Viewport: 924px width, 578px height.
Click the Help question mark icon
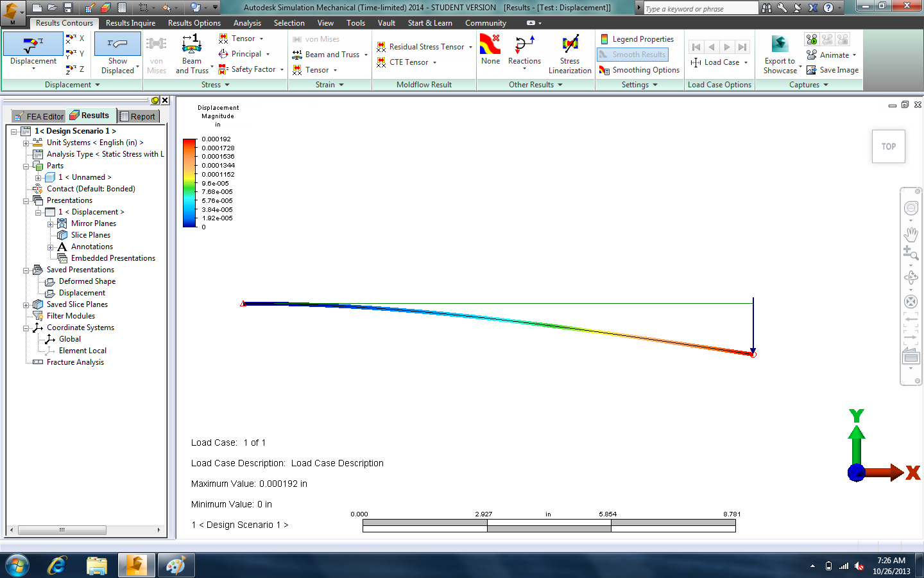point(828,8)
